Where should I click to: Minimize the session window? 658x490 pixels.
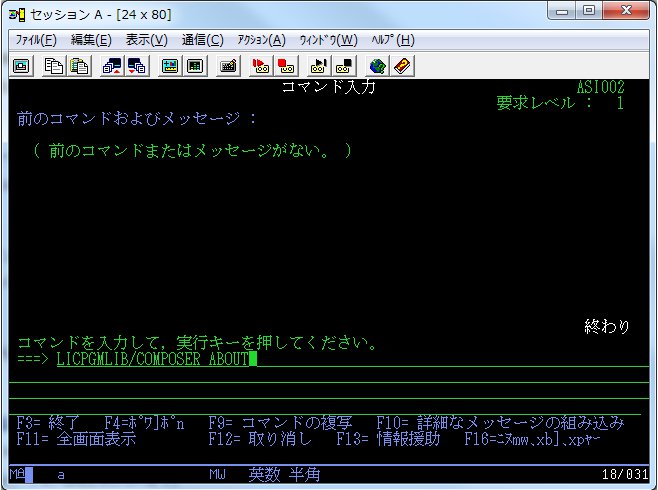562,11
